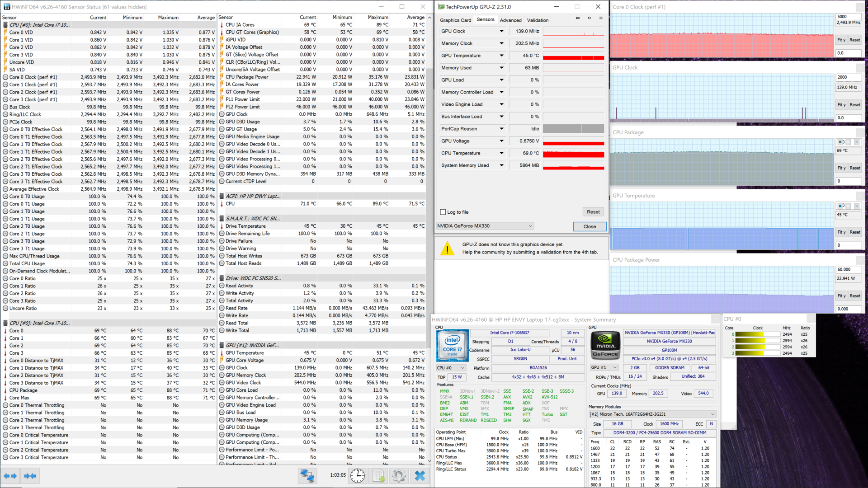Open the Micron memory module dropdown
The height and width of the screenshot is (488, 868).
click(x=652, y=414)
